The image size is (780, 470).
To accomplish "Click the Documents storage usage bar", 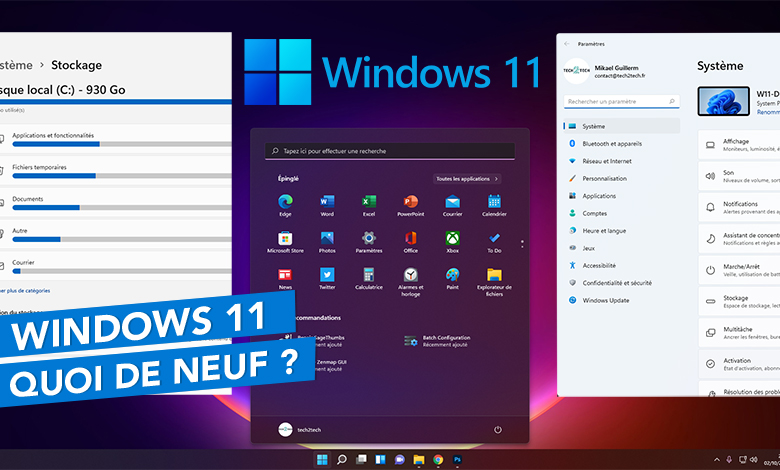I will click(122, 207).
